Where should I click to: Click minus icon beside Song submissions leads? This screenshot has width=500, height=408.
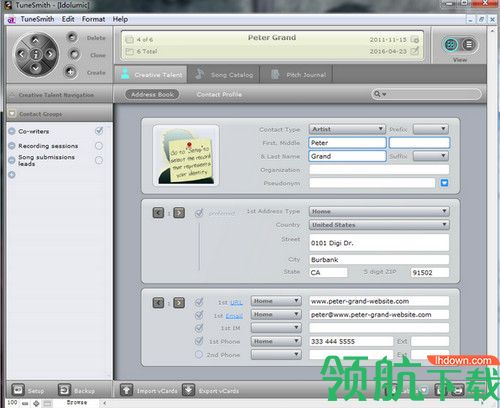click(x=12, y=160)
